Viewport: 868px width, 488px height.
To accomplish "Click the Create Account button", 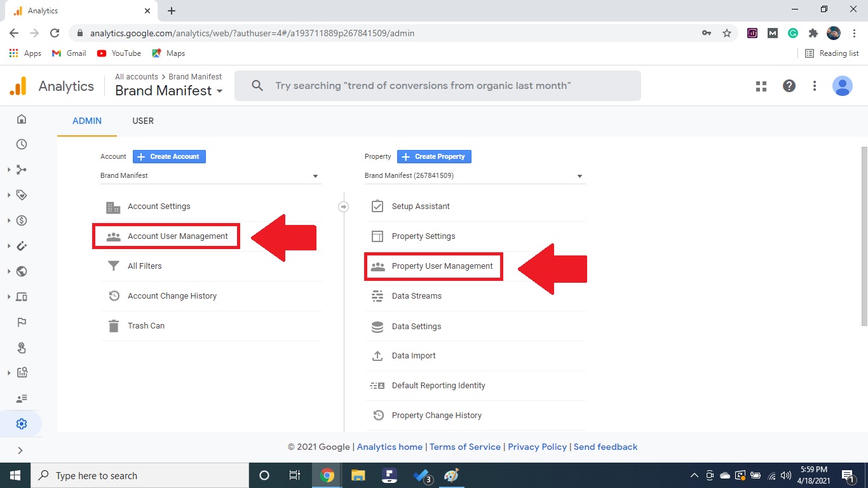I will click(x=169, y=156).
